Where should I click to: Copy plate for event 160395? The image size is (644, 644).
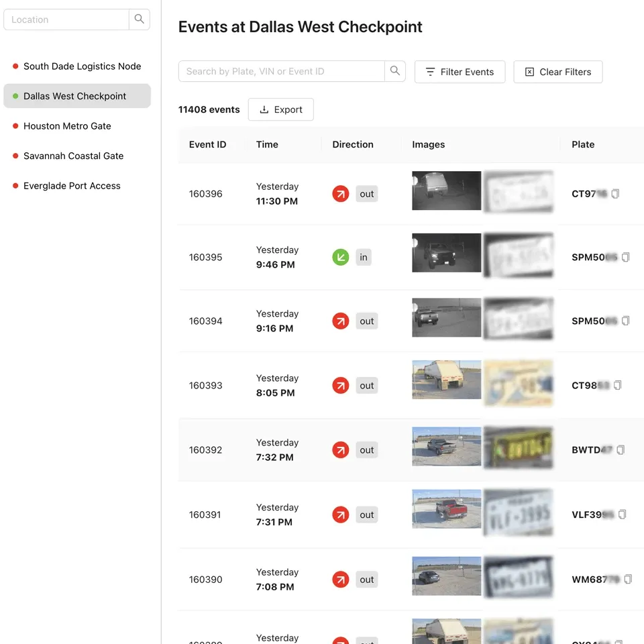tap(626, 257)
